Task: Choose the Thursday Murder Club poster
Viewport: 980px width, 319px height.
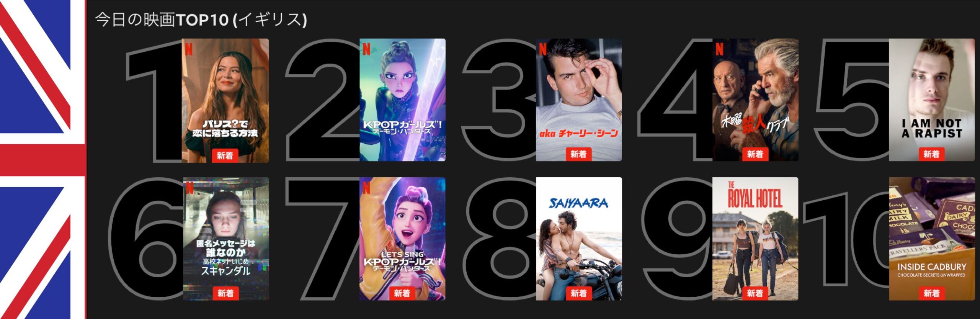Action: click(755, 100)
